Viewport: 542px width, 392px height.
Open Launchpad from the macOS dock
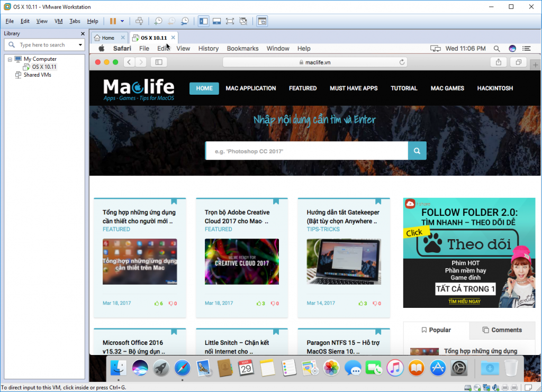click(x=161, y=368)
